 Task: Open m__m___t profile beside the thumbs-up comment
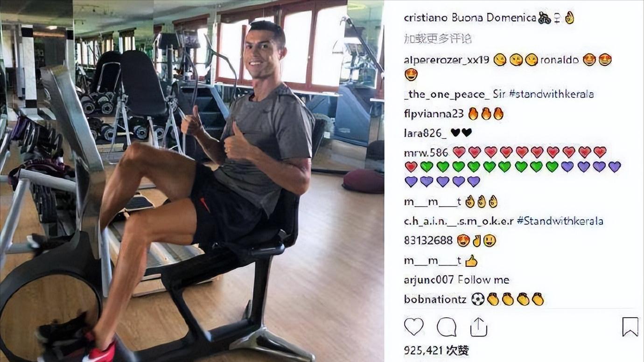[433, 261]
